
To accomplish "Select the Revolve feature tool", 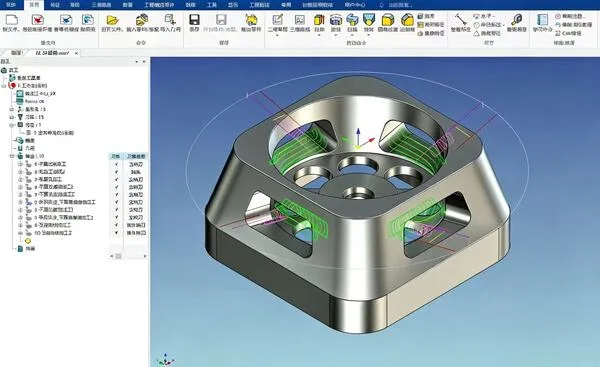I will coord(336,20).
